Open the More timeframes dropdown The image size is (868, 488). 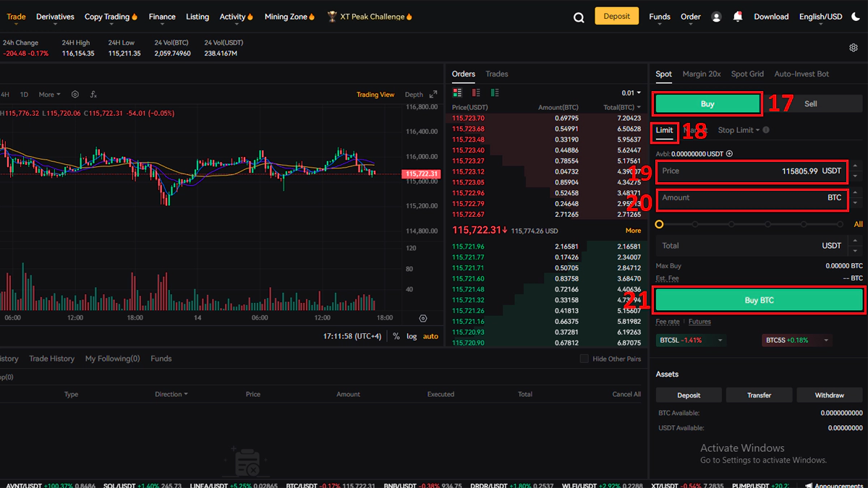49,95
